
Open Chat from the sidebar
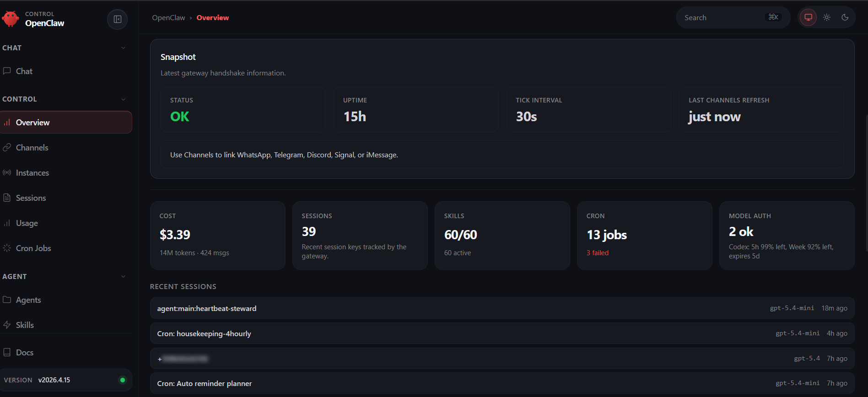click(x=24, y=71)
